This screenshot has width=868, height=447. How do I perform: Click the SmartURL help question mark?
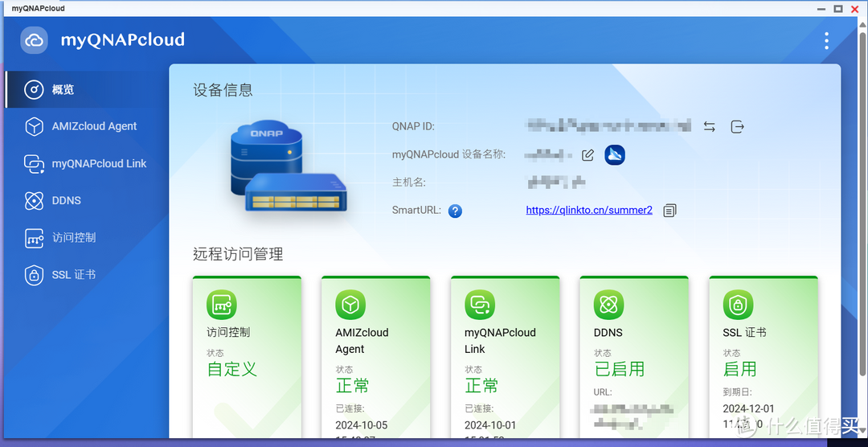point(455,211)
